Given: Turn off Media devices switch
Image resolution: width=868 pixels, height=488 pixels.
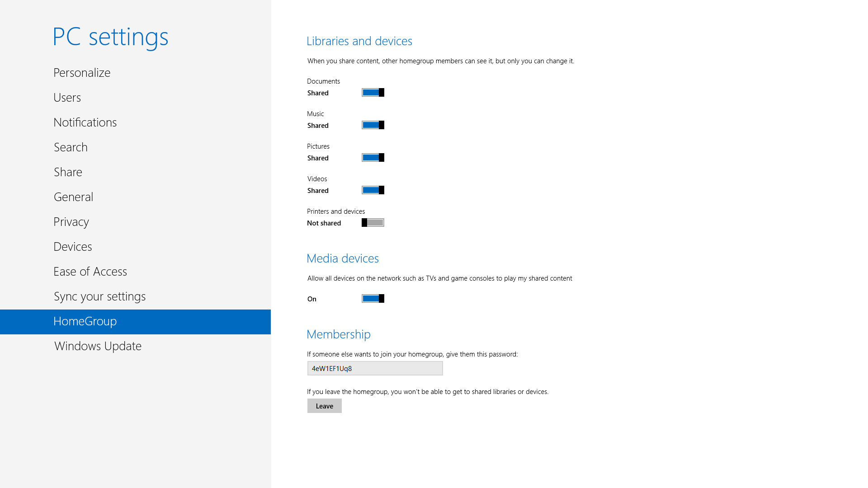Looking at the screenshot, I should [x=373, y=299].
